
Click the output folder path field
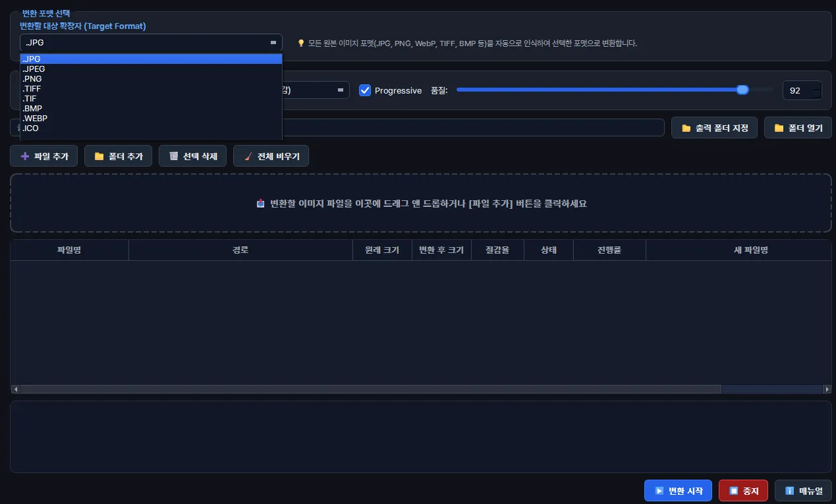pyautogui.click(x=473, y=127)
